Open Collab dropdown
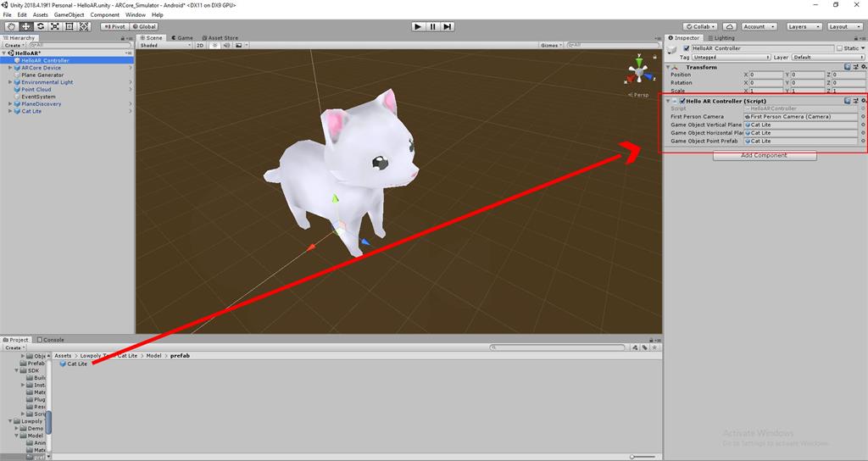 [700, 26]
